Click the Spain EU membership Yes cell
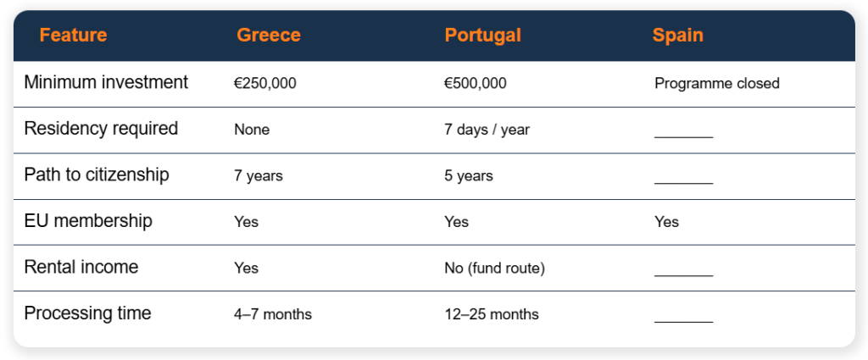 tap(666, 222)
